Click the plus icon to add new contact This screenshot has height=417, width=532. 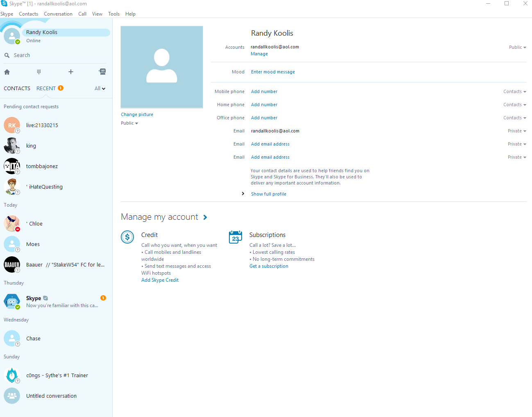click(71, 72)
